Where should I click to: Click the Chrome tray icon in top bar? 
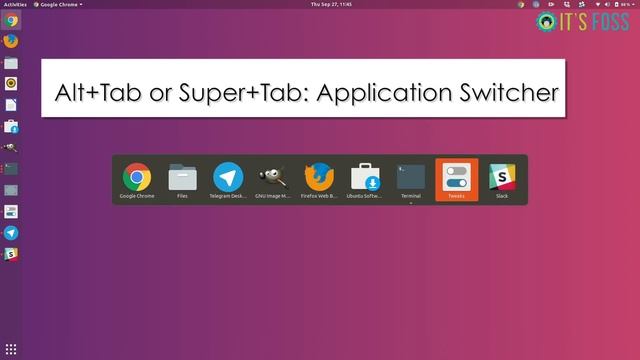coord(521,4)
